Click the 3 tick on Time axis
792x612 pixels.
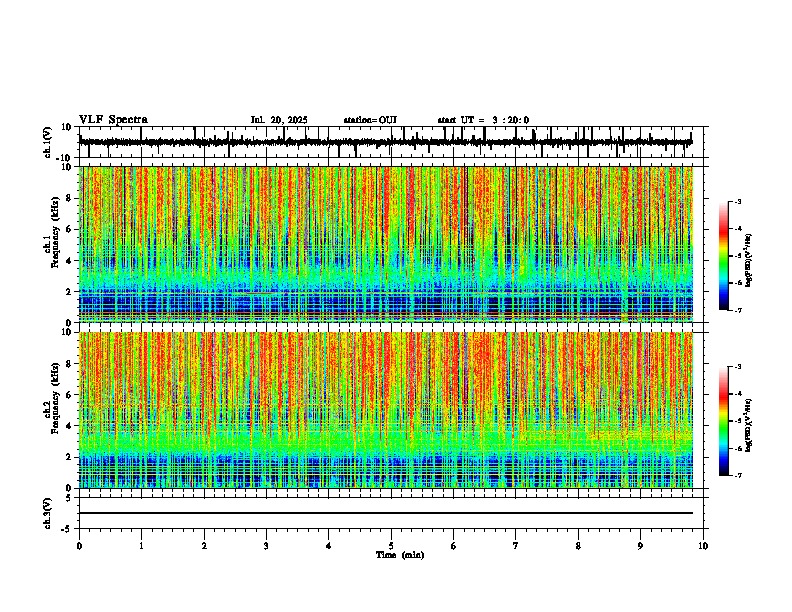click(x=266, y=546)
